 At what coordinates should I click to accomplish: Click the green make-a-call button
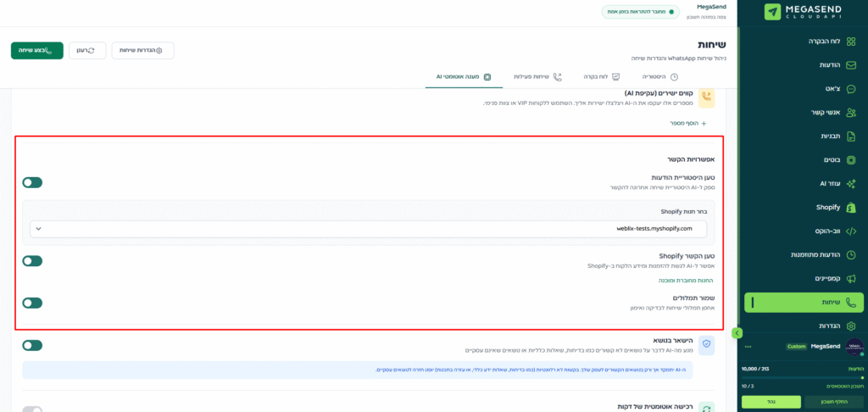(37, 50)
